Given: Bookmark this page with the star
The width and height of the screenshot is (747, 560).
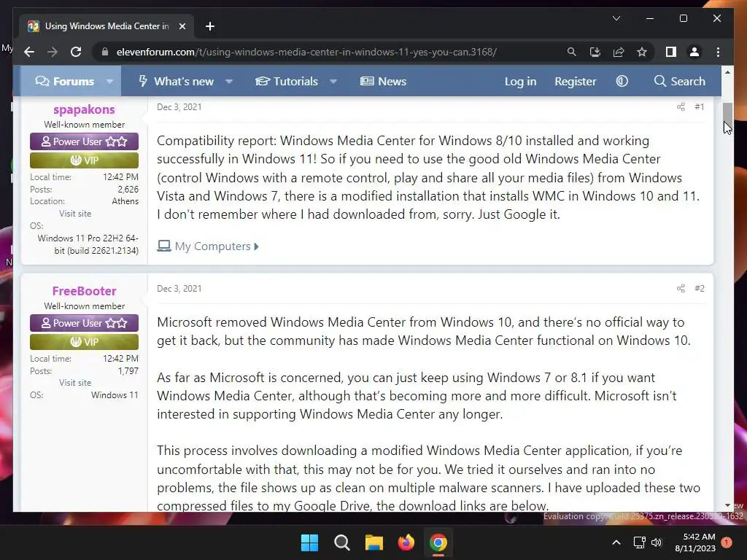Looking at the screenshot, I should [x=642, y=52].
